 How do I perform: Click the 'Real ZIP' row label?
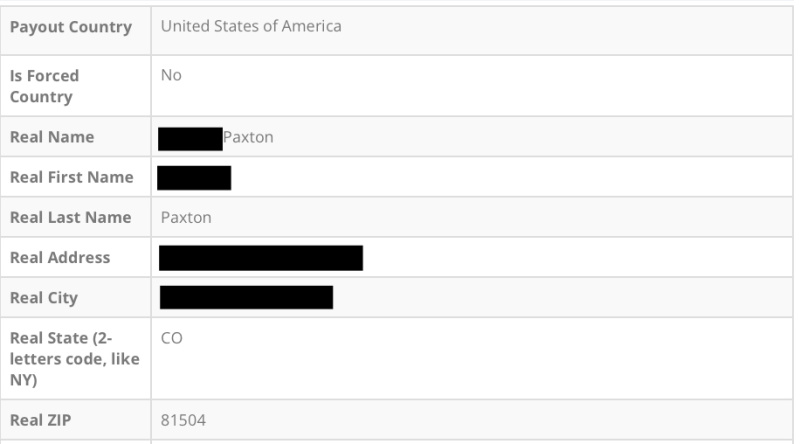click(41, 420)
